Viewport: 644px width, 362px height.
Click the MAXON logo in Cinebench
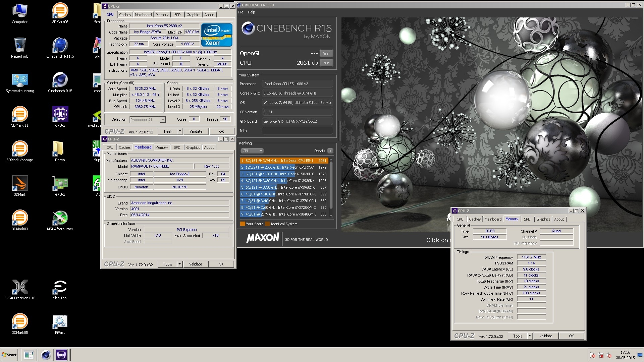263,238
